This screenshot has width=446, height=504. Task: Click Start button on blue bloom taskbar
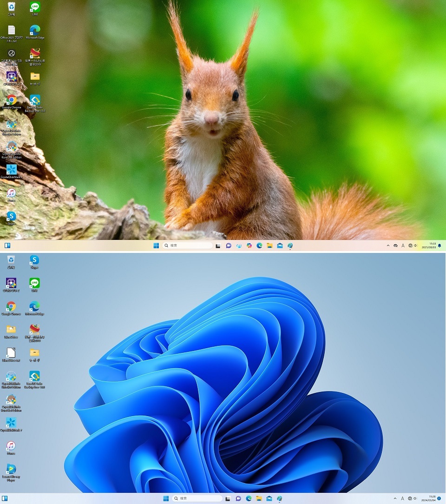click(166, 498)
